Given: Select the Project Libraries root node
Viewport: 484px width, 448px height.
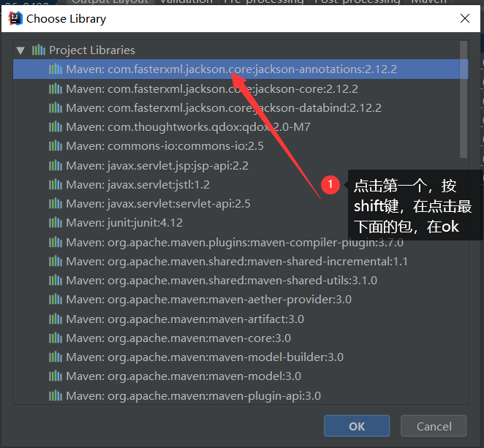Looking at the screenshot, I should (92, 50).
